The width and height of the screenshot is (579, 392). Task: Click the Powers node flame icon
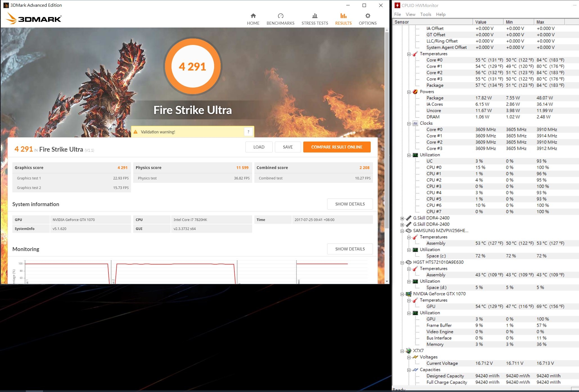[415, 92]
